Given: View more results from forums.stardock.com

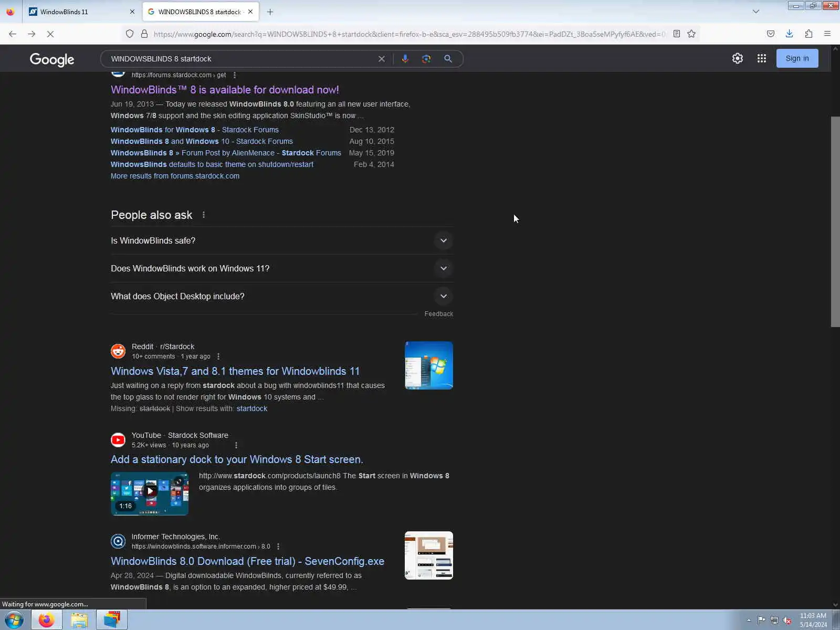Looking at the screenshot, I should [x=175, y=176].
